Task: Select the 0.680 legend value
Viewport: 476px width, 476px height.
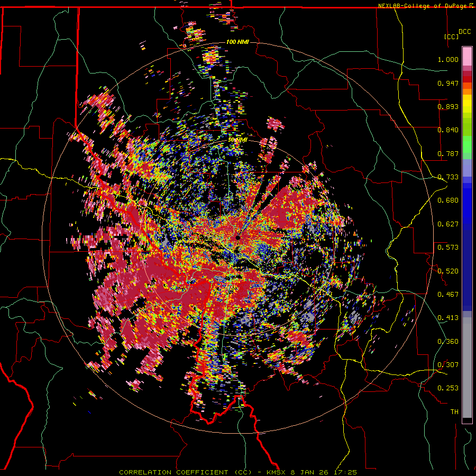Action: pyautogui.click(x=448, y=200)
